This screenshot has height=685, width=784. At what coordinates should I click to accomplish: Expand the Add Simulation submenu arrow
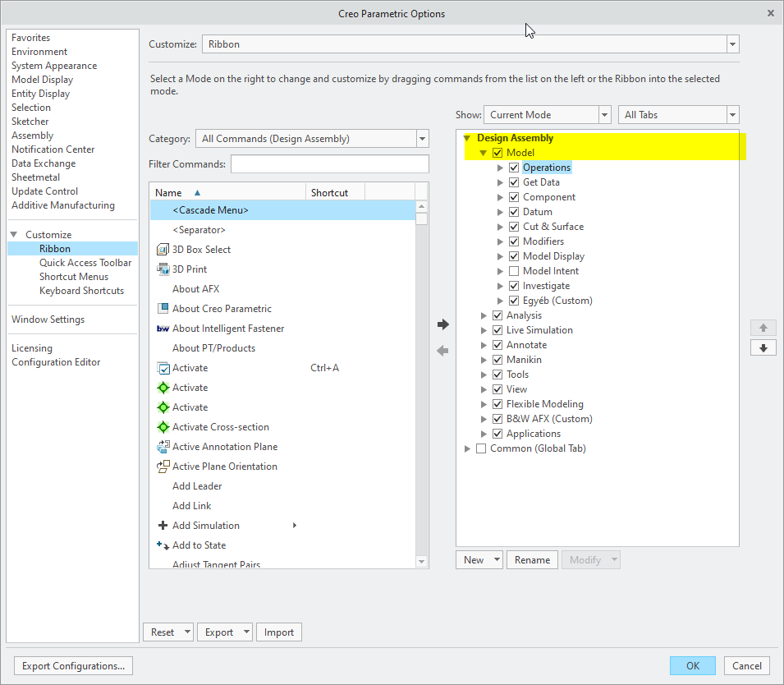(295, 526)
